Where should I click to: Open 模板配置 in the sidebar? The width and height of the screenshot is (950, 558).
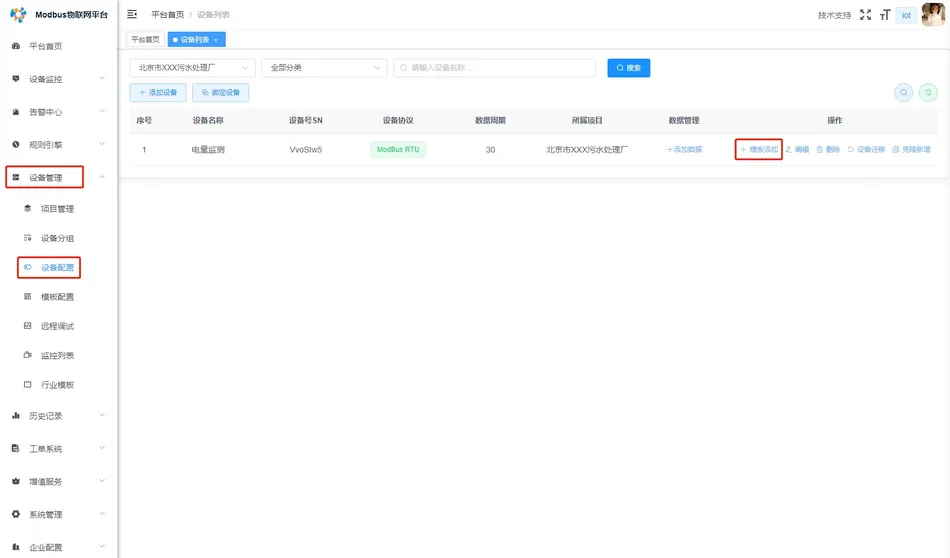[x=57, y=297]
